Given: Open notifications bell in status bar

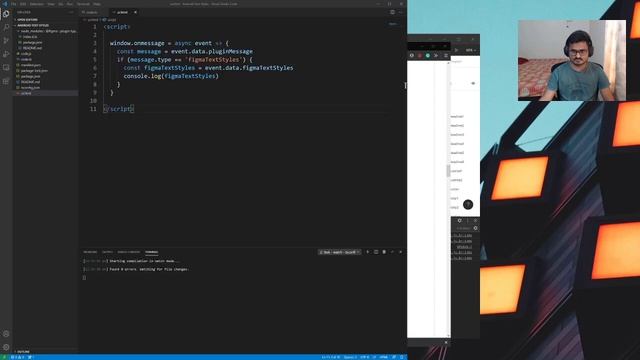Looking at the screenshot, I should pyautogui.click(x=402, y=357).
